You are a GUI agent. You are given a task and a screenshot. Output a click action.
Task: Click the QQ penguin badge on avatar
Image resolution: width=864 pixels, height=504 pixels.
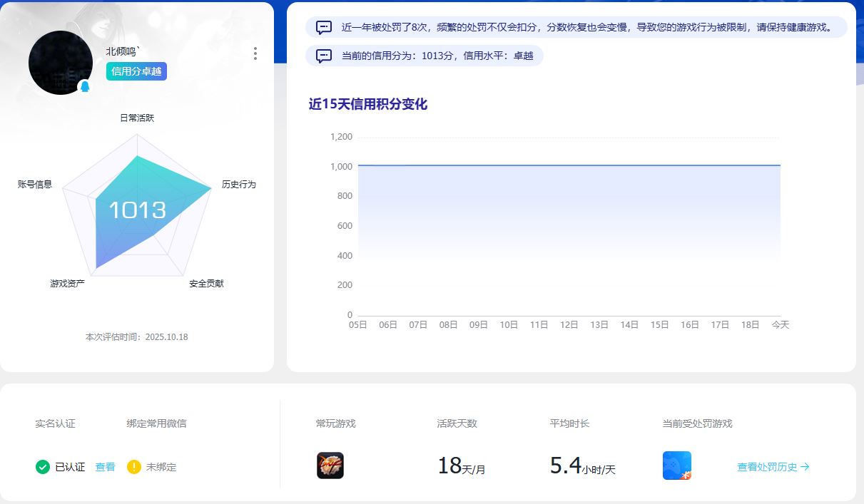pos(85,87)
